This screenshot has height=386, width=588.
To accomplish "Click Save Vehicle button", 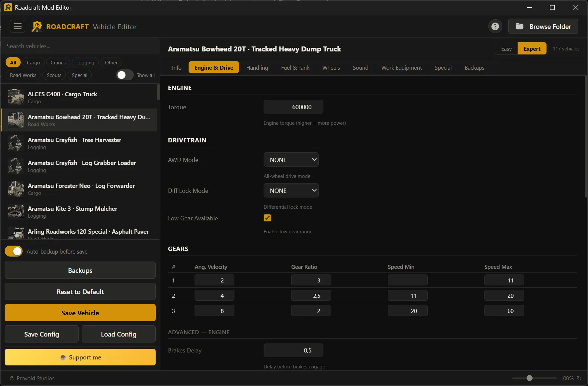I will [80, 313].
